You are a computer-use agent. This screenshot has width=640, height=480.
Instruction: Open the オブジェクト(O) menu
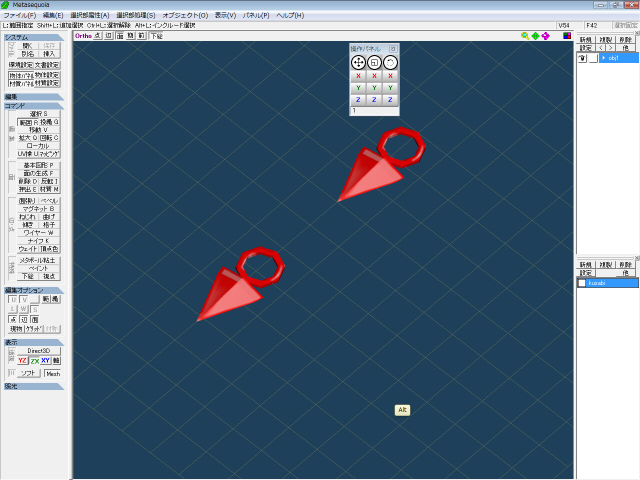tap(185, 16)
